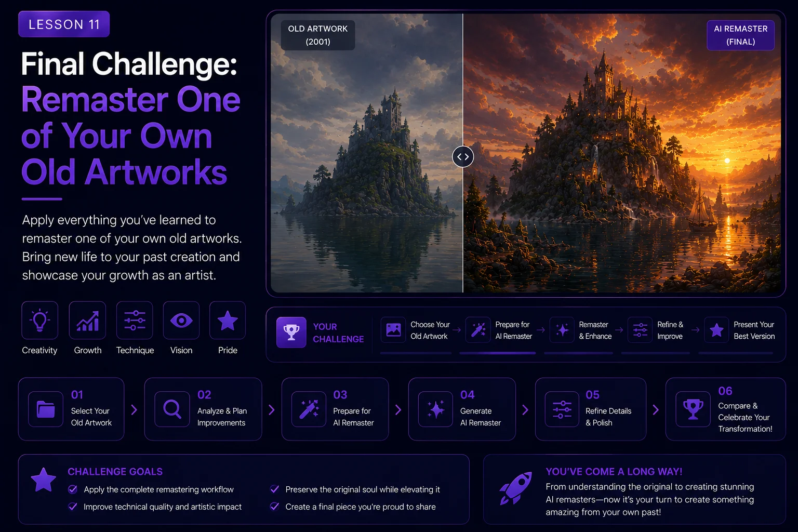798x532 pixels.
Task: Click the 'Remaster One of Your Own Old Artworks' title
Action: click(130, 136)
